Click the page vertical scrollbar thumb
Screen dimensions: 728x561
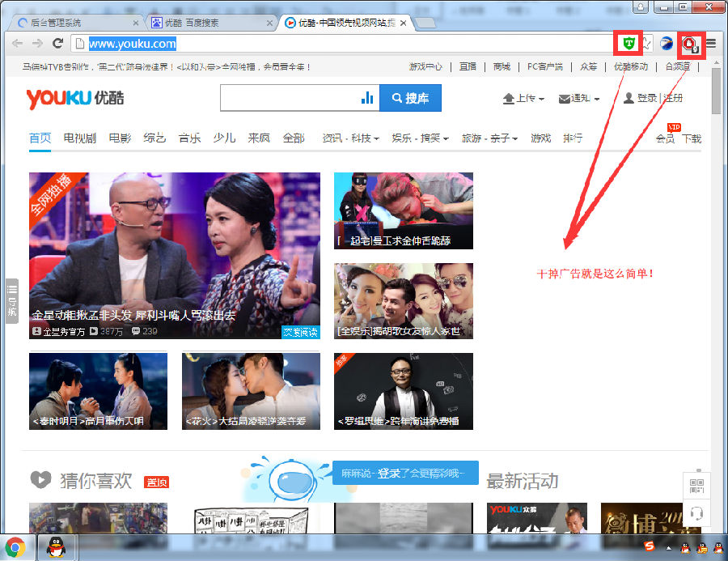(x=717, y=91)
